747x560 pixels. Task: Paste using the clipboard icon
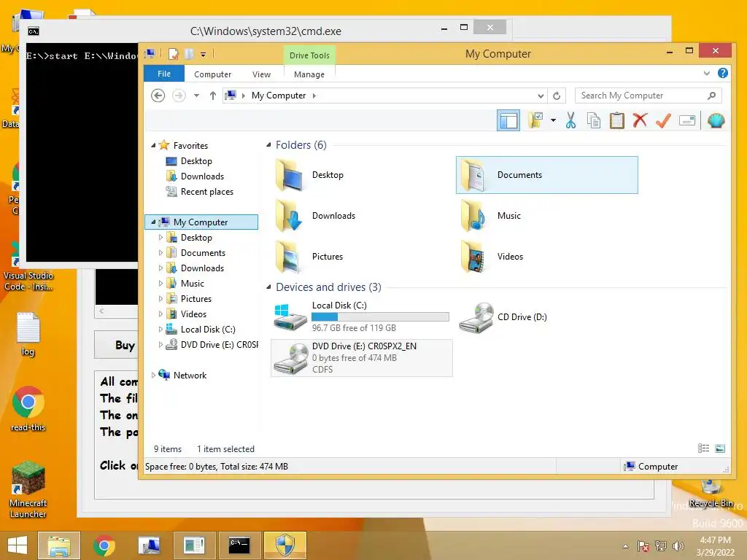[617, 120]
